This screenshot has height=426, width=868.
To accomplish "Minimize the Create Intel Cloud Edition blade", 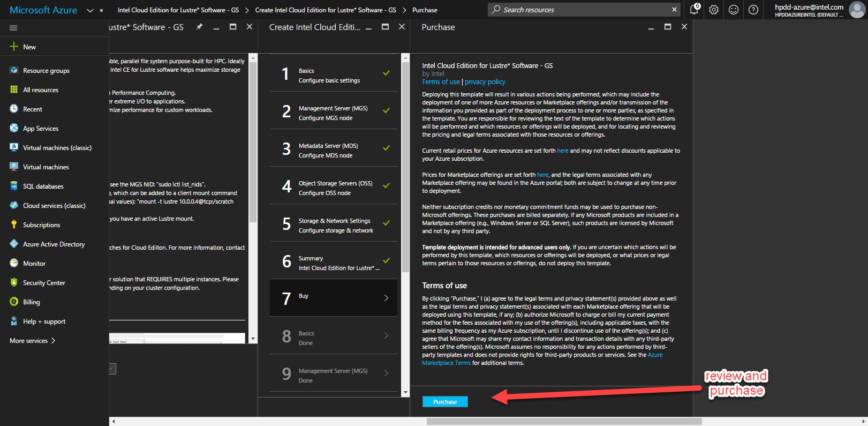I will point(368,28).
